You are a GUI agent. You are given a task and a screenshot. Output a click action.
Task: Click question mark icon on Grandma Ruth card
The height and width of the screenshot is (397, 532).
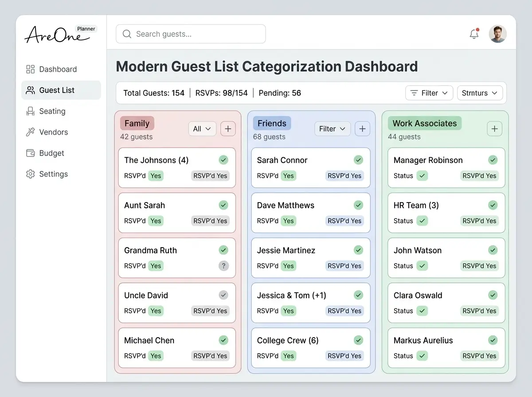[223, 266]
